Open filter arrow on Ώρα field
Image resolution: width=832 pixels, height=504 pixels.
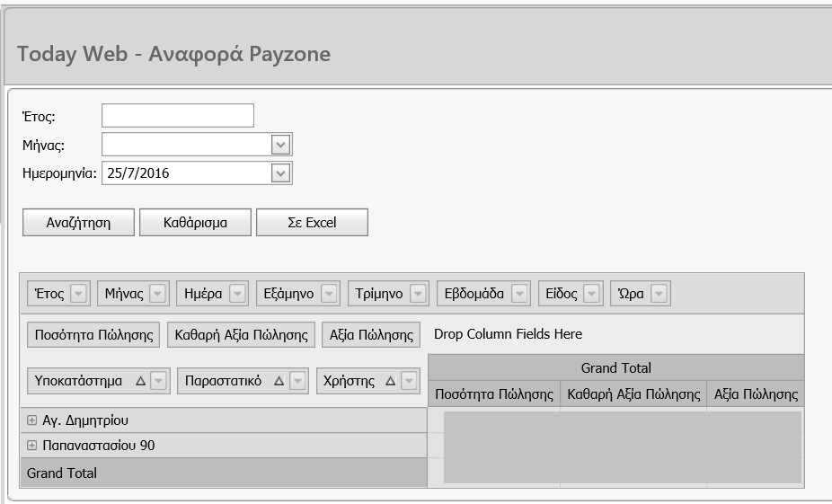[659, 294]
